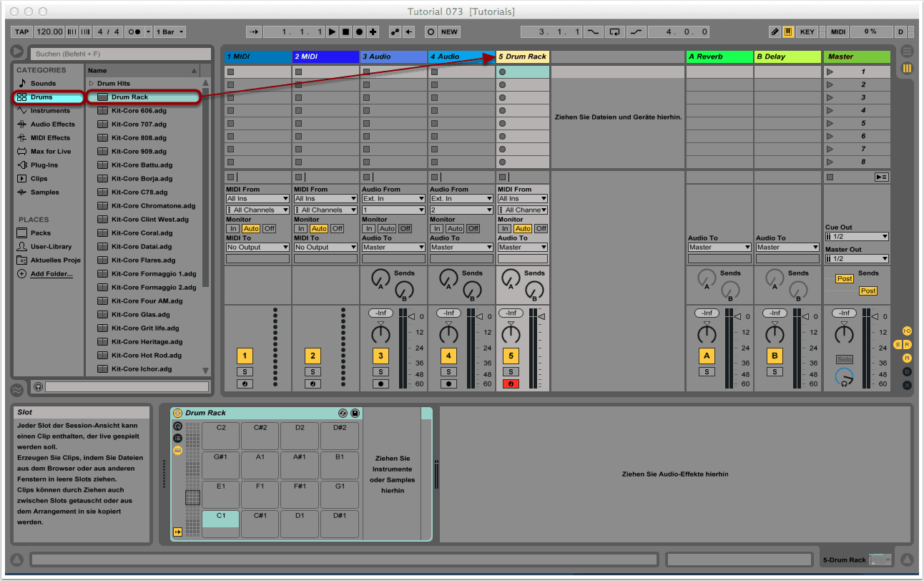Save the Drum Rack preset with disk icon
Screen dimensions: 924x581
coord(355,414)
